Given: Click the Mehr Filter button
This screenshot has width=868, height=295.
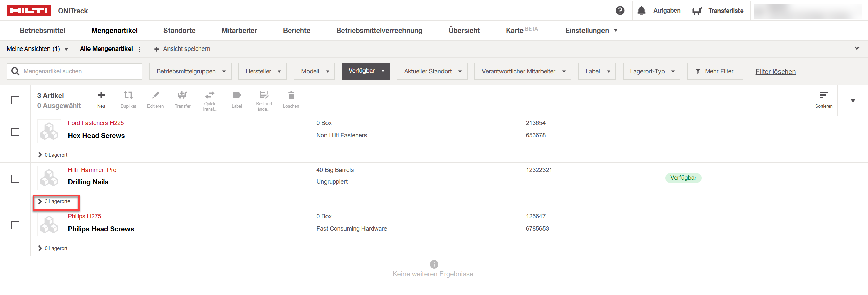Looking at the screenshot, I should pyautogui.click(x=715, y=71).
